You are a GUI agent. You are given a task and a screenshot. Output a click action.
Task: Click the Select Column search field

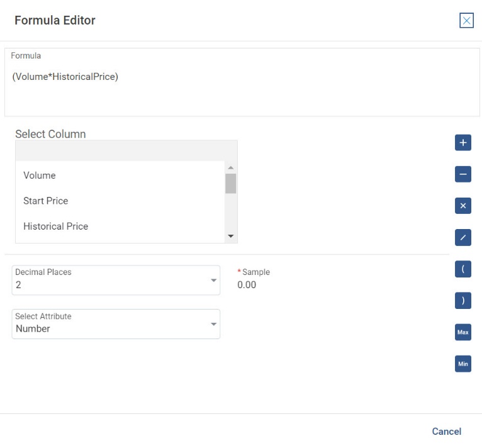(x=126, y=151)
